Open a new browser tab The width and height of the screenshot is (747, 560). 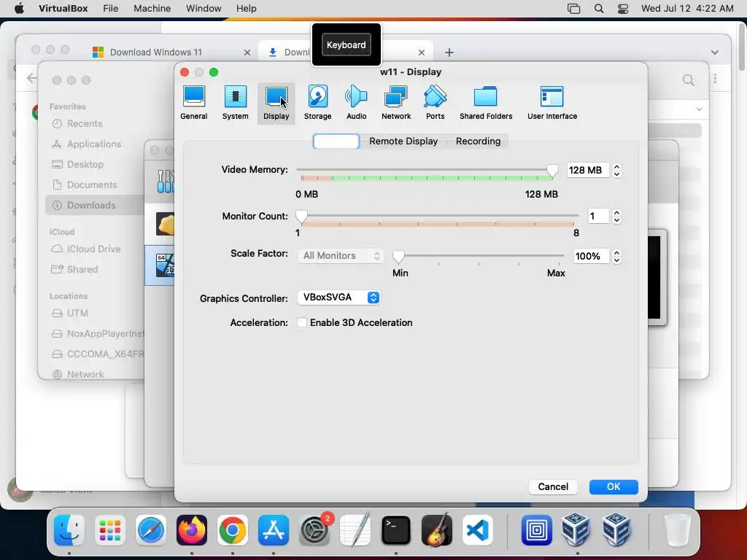[449, 52]
